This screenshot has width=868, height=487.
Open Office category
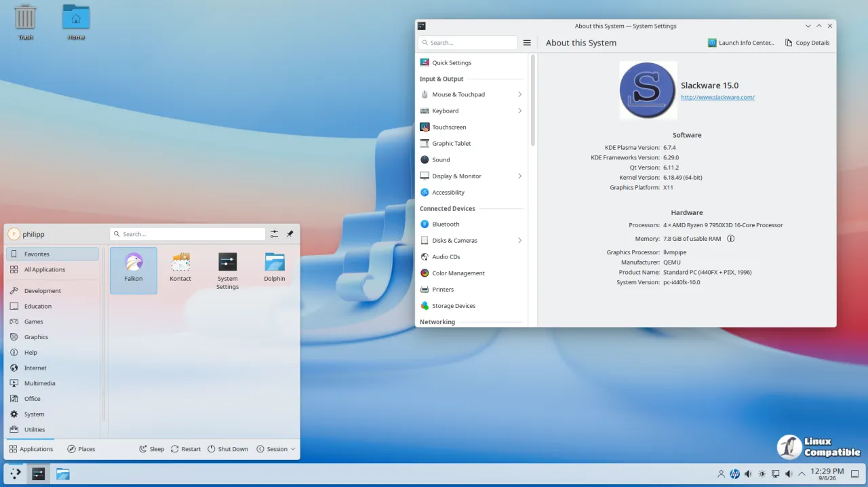53,399
